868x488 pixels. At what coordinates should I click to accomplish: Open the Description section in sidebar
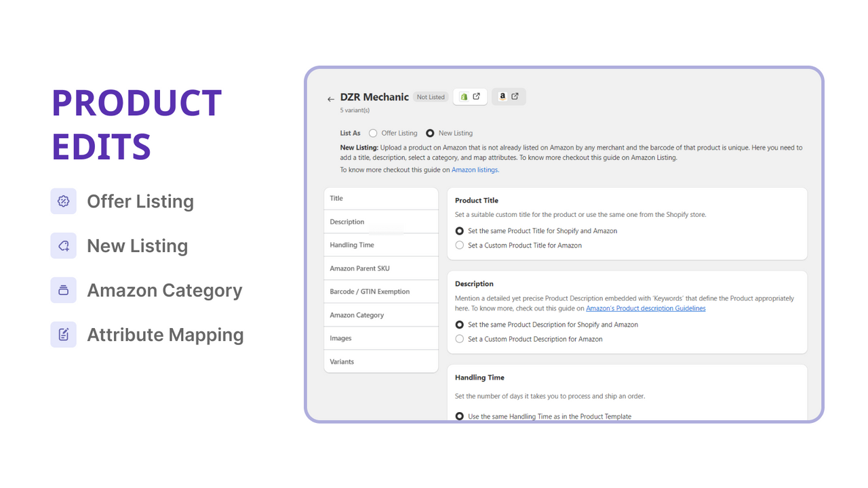pos(381,222)
